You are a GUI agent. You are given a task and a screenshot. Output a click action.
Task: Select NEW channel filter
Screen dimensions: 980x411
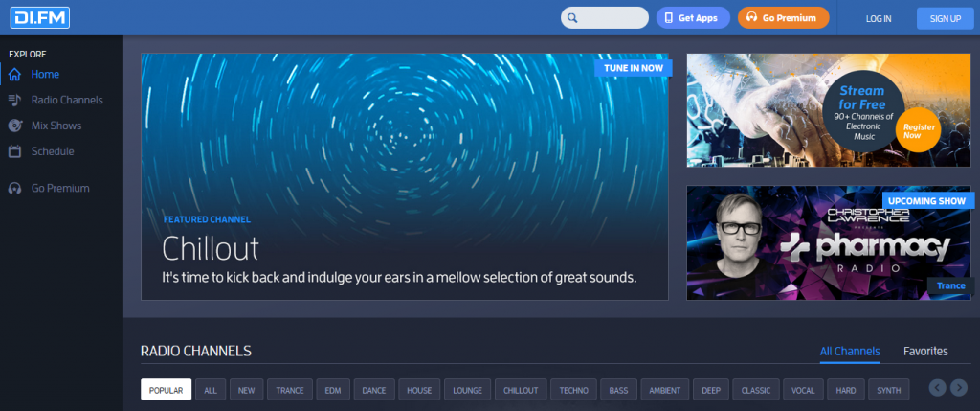(x=246, y=390)
